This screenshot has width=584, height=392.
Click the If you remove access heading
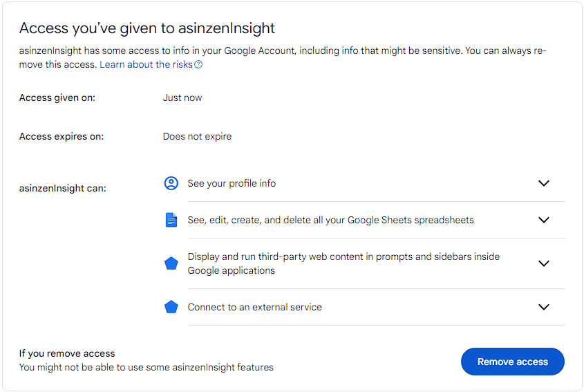click(67, 353)
